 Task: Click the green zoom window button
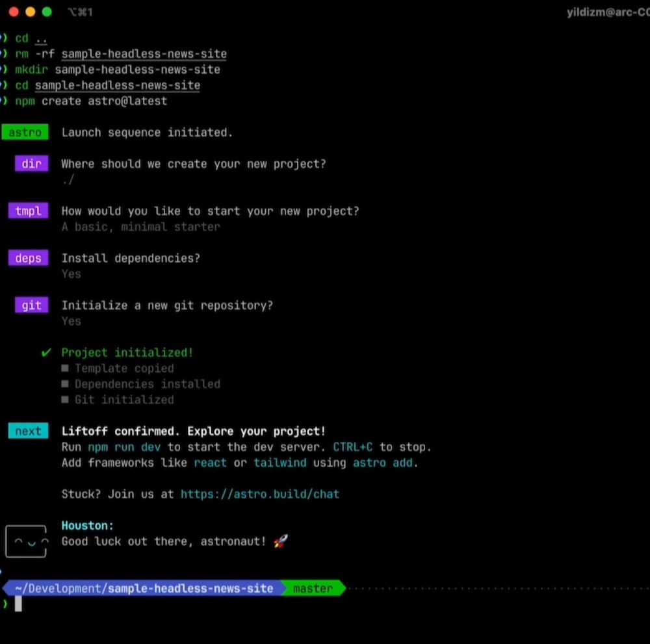[x=47, y=12]
